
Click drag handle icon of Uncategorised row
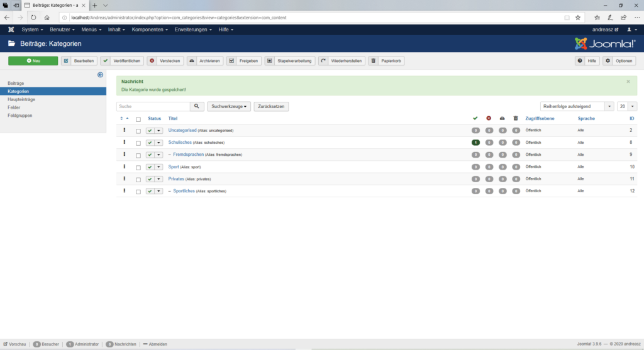[125, 130]
